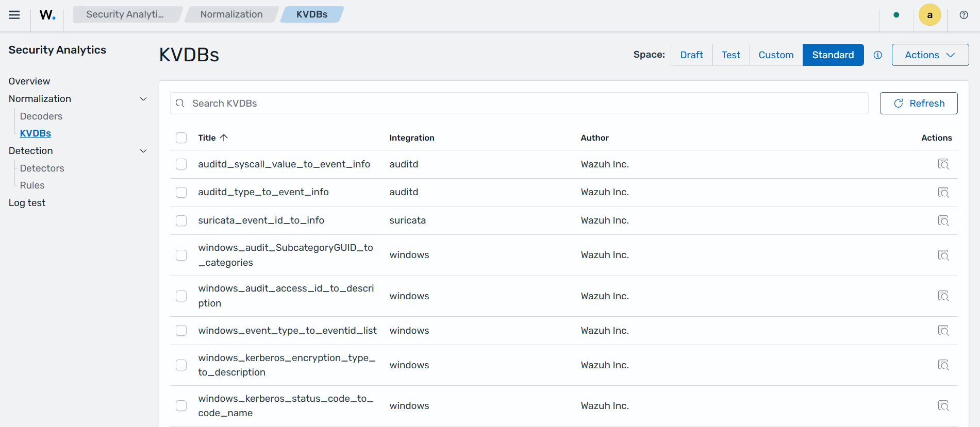
Task: Click the Integration column header
Action: (412, 138)
